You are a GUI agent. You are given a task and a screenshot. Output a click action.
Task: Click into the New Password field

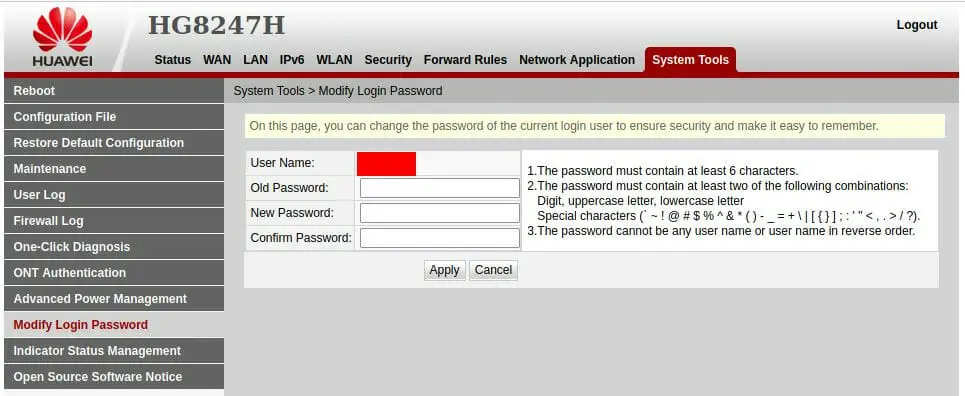tap(439, 213)
